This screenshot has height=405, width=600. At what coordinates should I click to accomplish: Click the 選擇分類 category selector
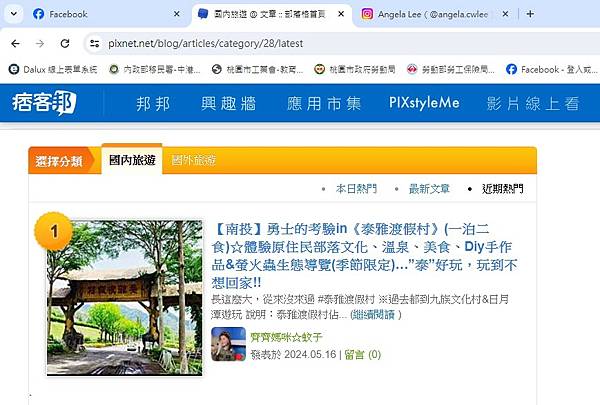(x=59, y=161)
